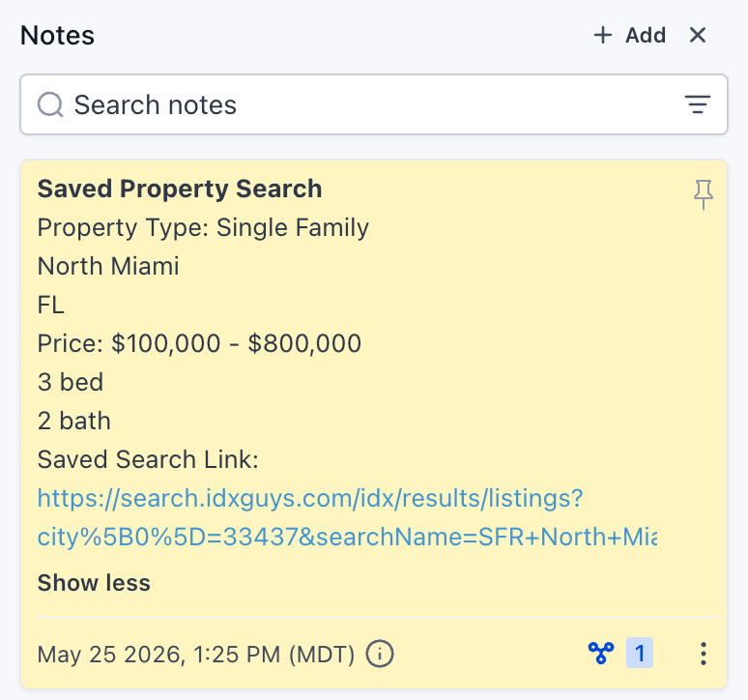This screenshot has height=700, width=748.
Task: Pin the Saved Property Search note
Action: point(704,193)
